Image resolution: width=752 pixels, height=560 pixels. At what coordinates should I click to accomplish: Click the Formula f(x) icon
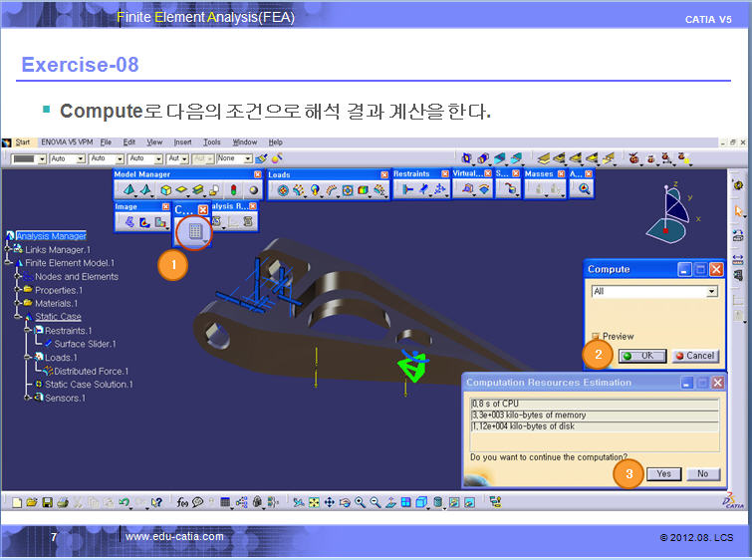183,502
